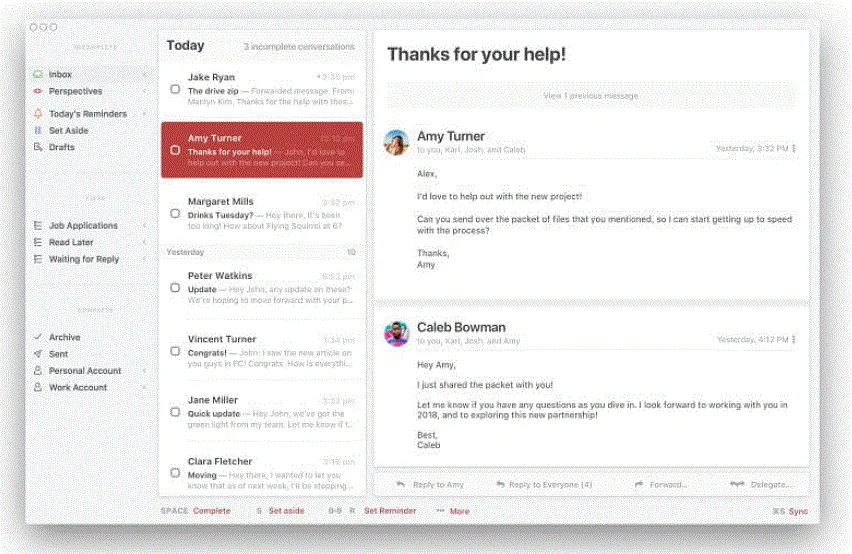Open options menu on Caleb Bowman's message
The width and height of the screenshot is (852, 554).
click(794, 339)
